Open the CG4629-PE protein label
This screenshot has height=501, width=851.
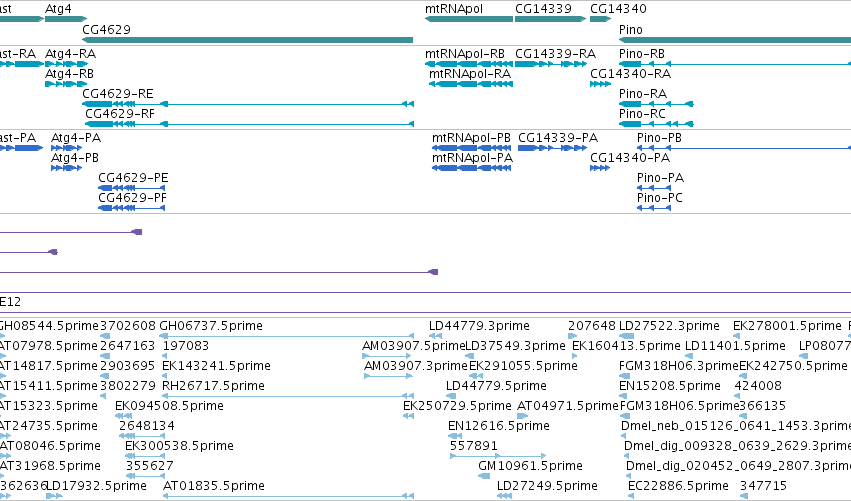click(134, 178)
